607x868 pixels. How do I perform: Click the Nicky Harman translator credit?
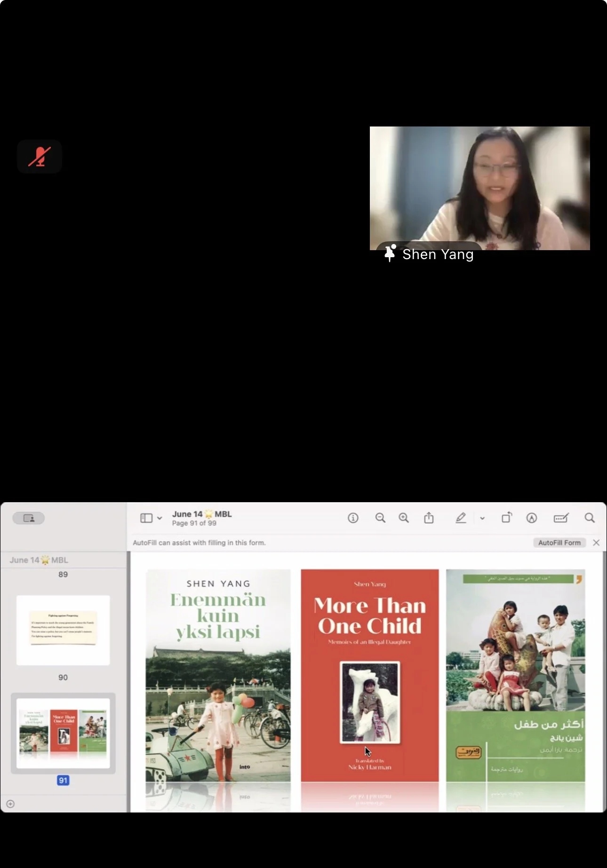coord(370,767)
